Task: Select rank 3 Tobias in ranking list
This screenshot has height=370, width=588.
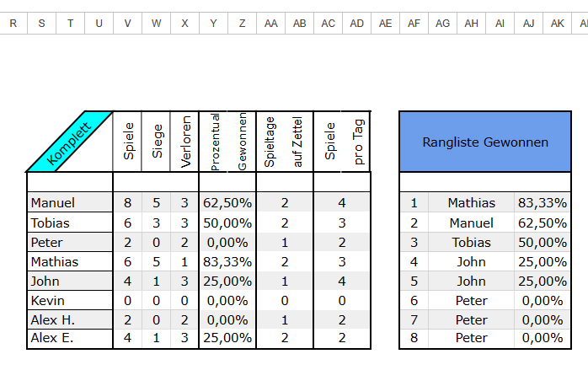Action: [x=472, y=243]
